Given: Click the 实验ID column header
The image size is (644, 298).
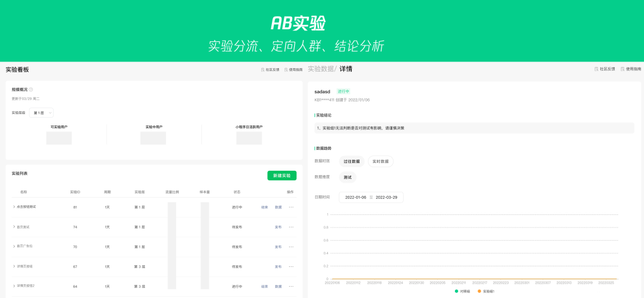Looking at the screenshot, I should (x=75, y=192).
